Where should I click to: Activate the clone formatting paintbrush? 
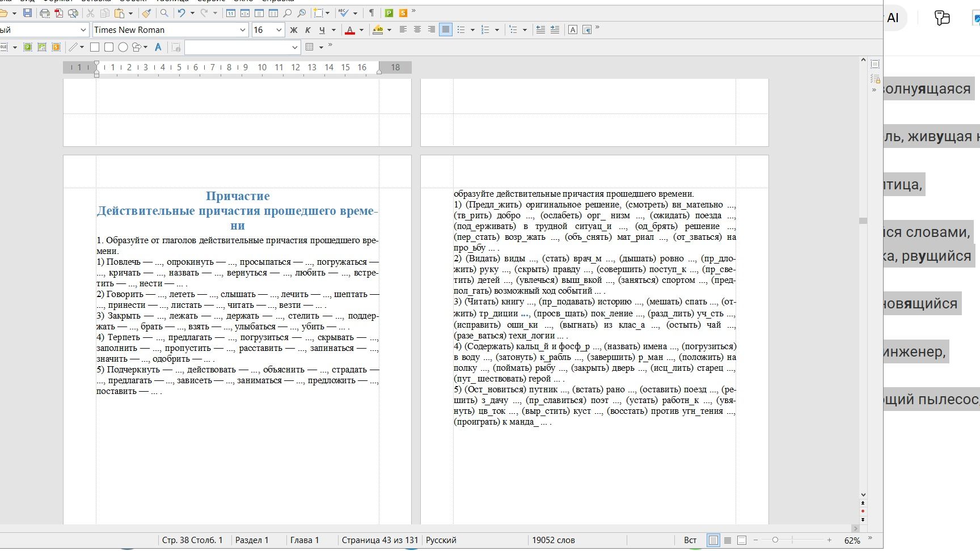(146, 12)
